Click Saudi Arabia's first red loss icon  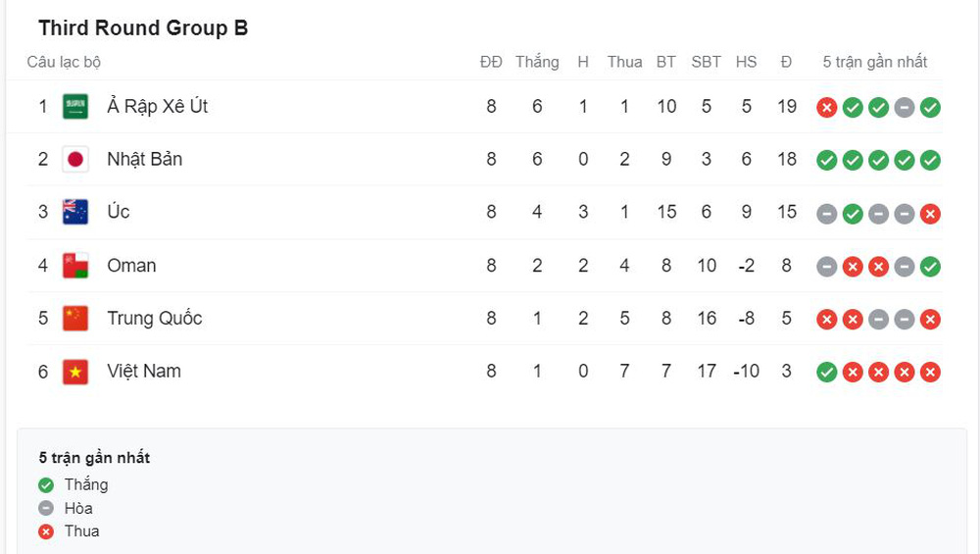[826, 108]
